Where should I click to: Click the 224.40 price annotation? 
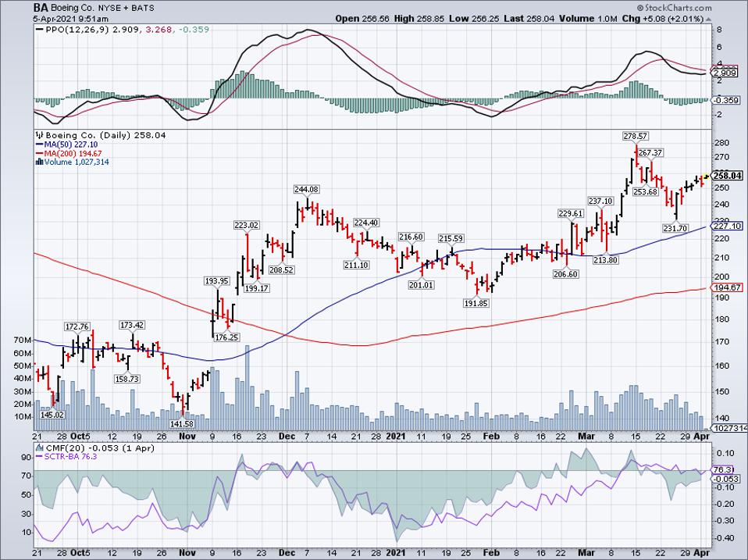click(366, 223)
